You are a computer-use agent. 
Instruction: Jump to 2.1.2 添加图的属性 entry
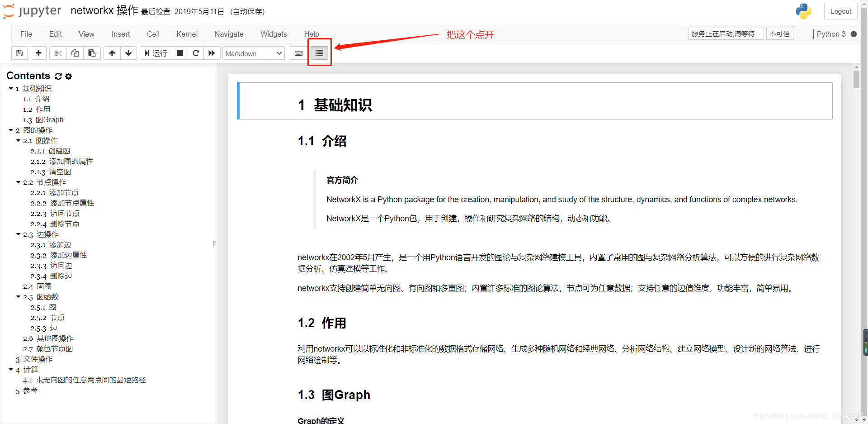(x=62, y=161)
